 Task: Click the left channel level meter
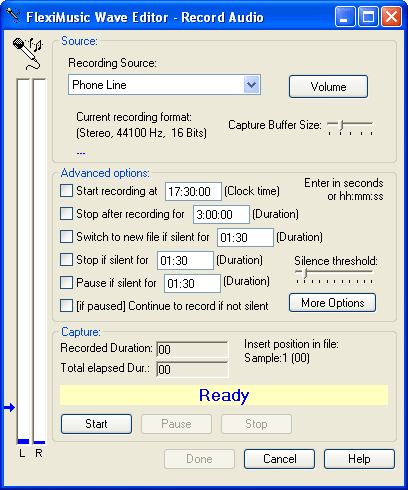23,262
